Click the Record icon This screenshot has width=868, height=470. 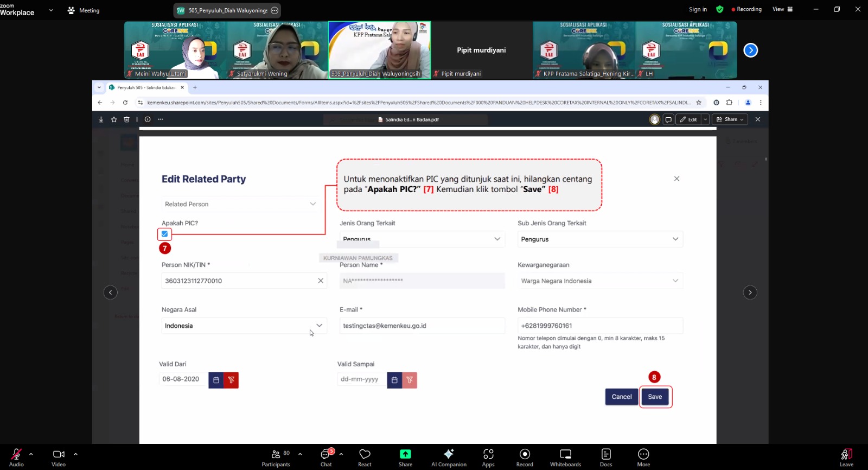click(x=525, y=457)
